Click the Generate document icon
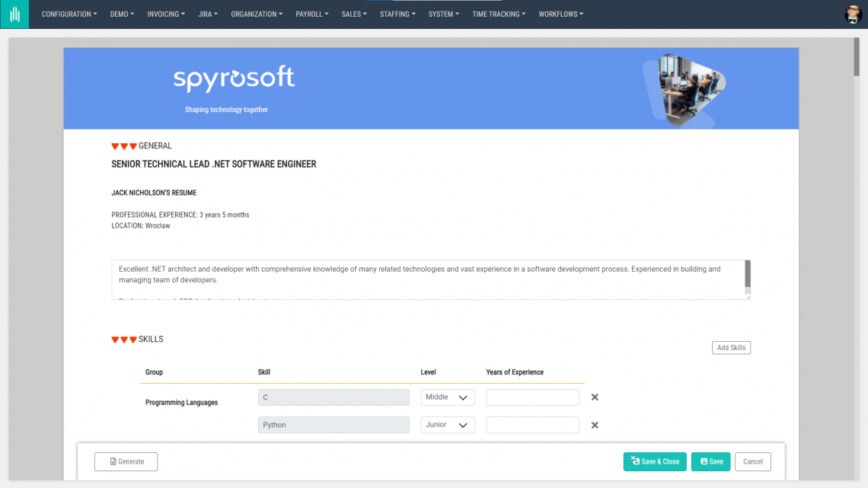 pyautogui.click(x=111, y=461)
